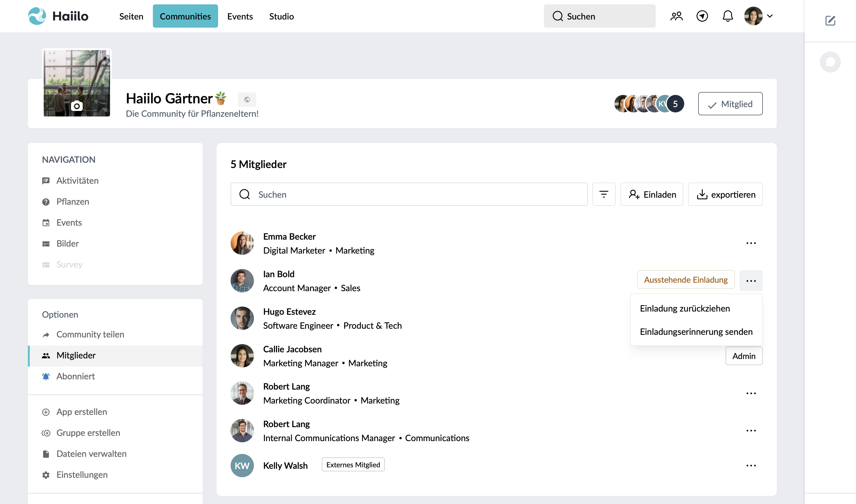Open the colleagues people icon
This screenshot has width=856, height=504.
pos(676,16)
